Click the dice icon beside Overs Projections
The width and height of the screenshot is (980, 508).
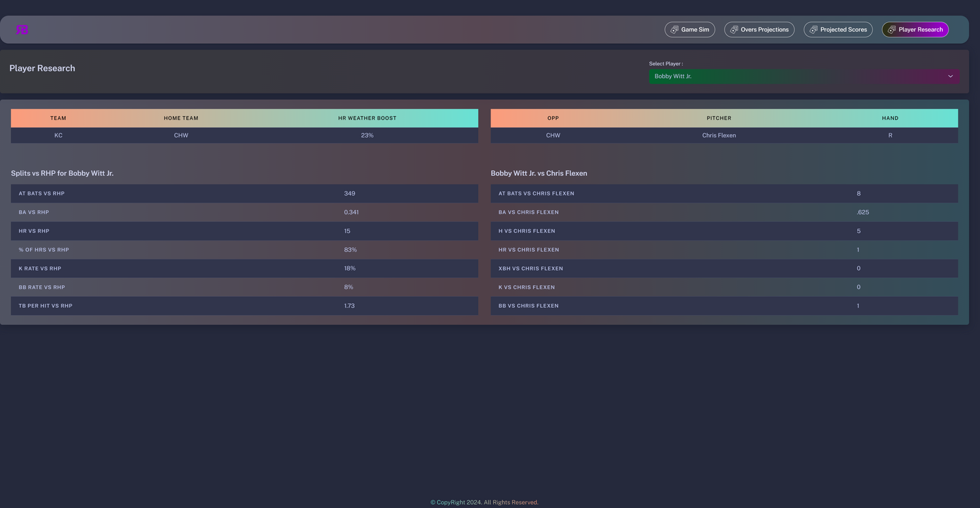click(x=734, y=29)
